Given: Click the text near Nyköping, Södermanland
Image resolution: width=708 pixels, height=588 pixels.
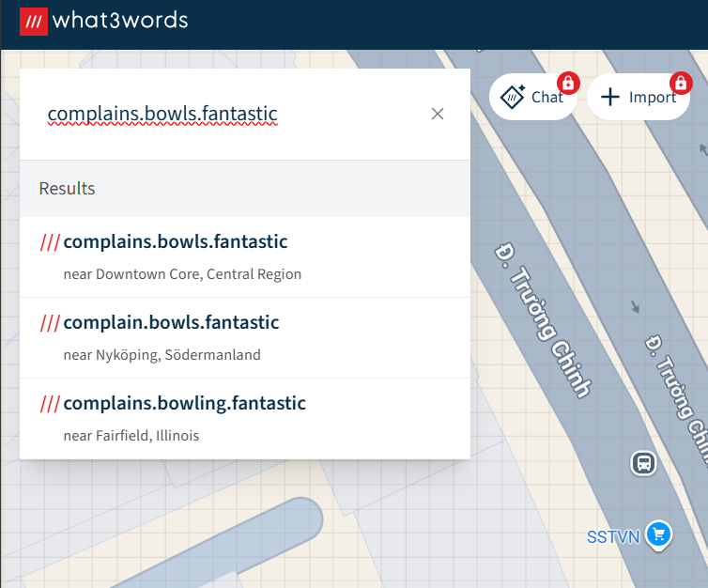Looking at the screenshot, I should click(162, 355).
